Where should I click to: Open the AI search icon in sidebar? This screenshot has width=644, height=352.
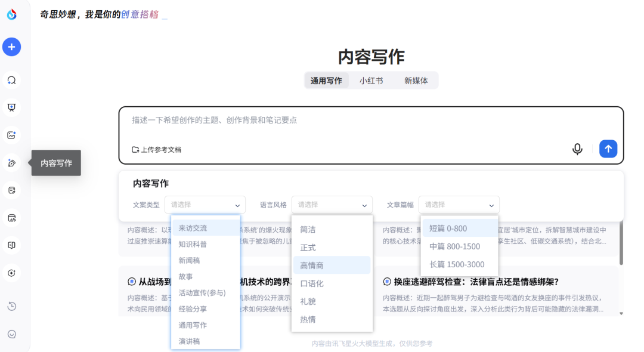11,80
